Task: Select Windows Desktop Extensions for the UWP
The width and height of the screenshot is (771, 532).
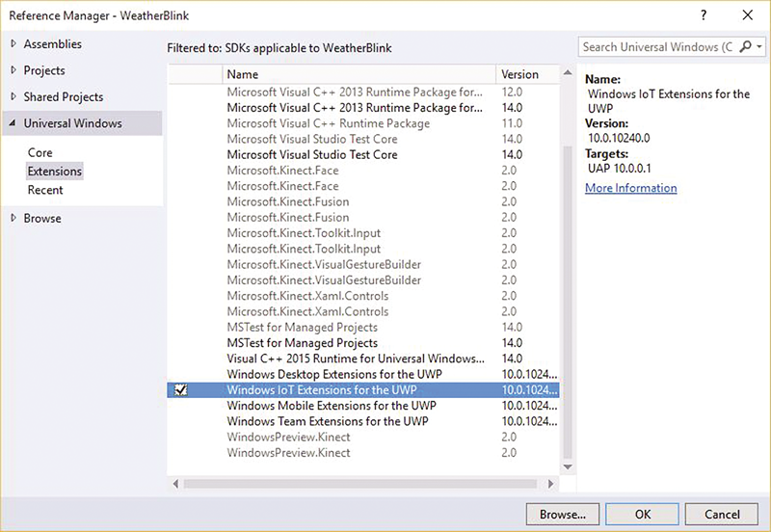Action: coord(363,374)
